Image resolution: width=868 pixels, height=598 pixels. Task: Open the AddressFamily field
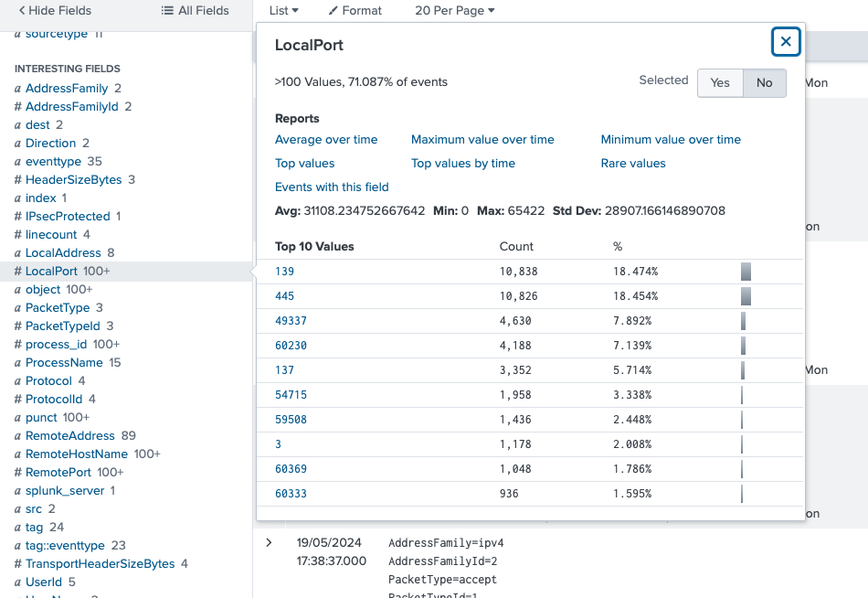(x=67, y=88)
